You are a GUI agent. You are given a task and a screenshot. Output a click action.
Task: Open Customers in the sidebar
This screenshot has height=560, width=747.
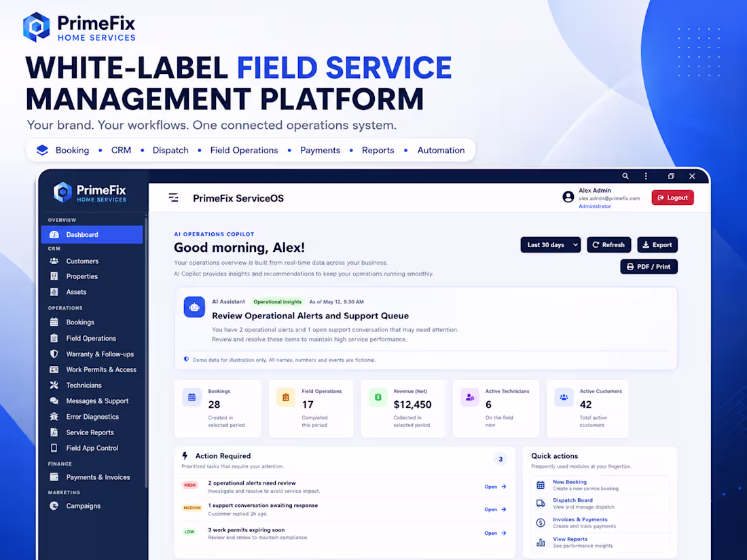92,261
